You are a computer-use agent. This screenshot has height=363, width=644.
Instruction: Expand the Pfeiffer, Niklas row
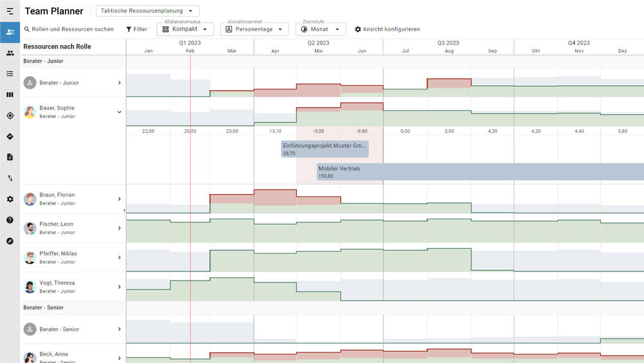coord(120,257)
